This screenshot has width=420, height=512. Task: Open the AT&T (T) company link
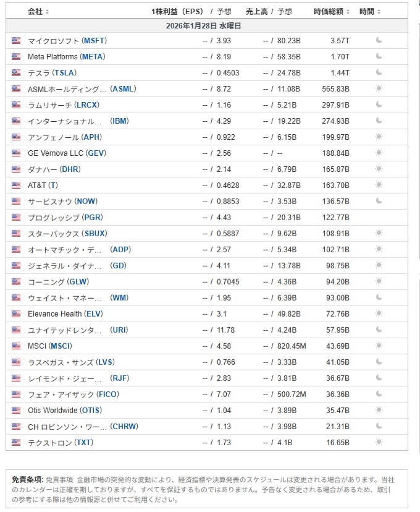click(43, 185)
